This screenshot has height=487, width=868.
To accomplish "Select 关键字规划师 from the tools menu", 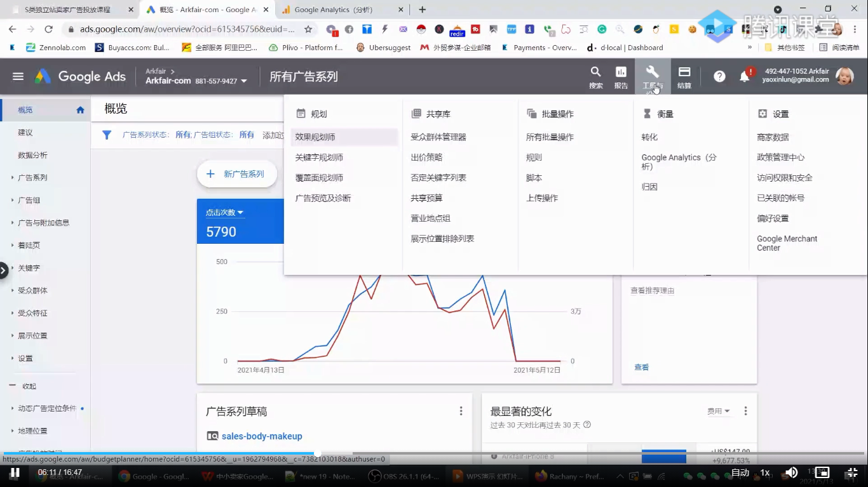I will tap(321, 157).
